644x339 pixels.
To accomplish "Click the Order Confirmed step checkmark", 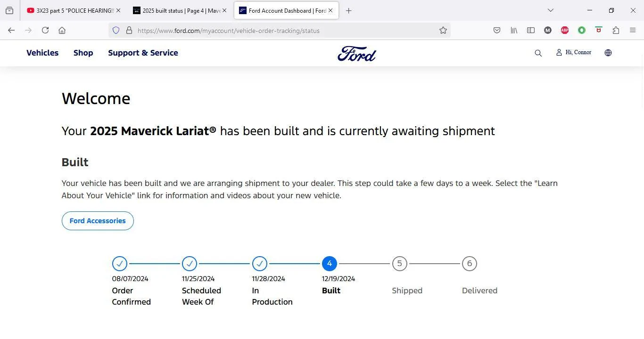I will click(120, 264).
